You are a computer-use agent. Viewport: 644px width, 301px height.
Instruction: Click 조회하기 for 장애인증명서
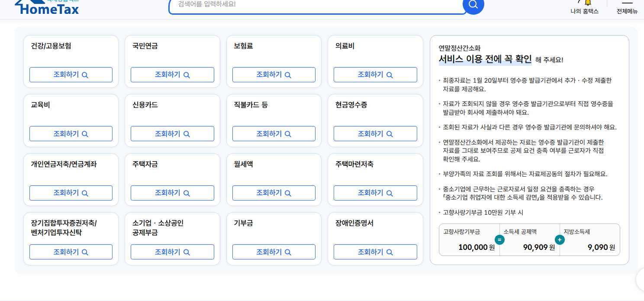coord(375,252)
